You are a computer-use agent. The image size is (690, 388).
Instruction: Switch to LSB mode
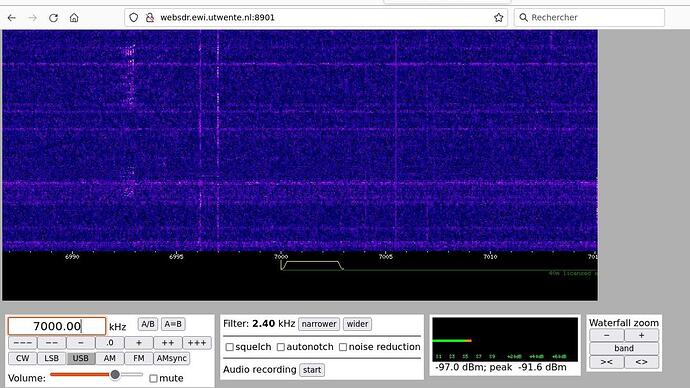(51, 358)
